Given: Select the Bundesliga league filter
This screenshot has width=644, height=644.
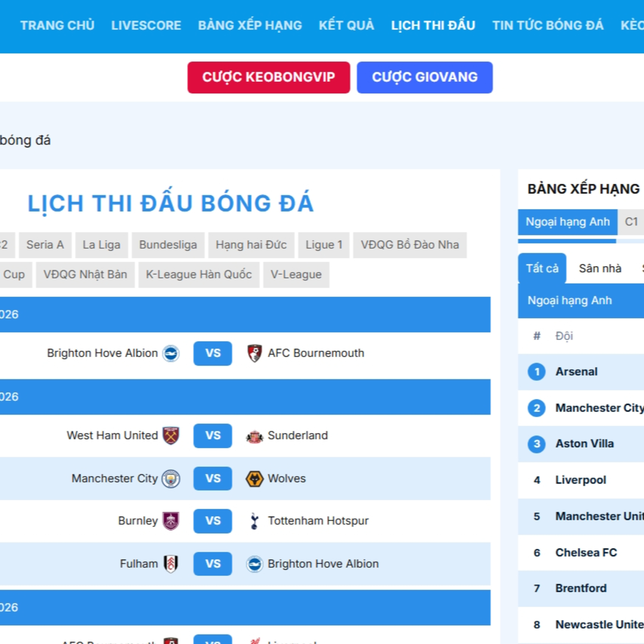Looking at the screenshot, I should pos(168,245).
